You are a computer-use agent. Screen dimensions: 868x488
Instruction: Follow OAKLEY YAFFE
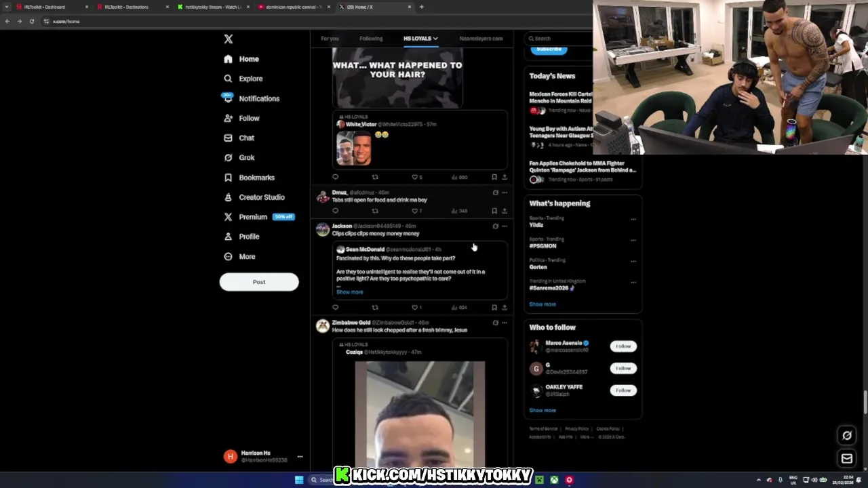click(623, 390)
